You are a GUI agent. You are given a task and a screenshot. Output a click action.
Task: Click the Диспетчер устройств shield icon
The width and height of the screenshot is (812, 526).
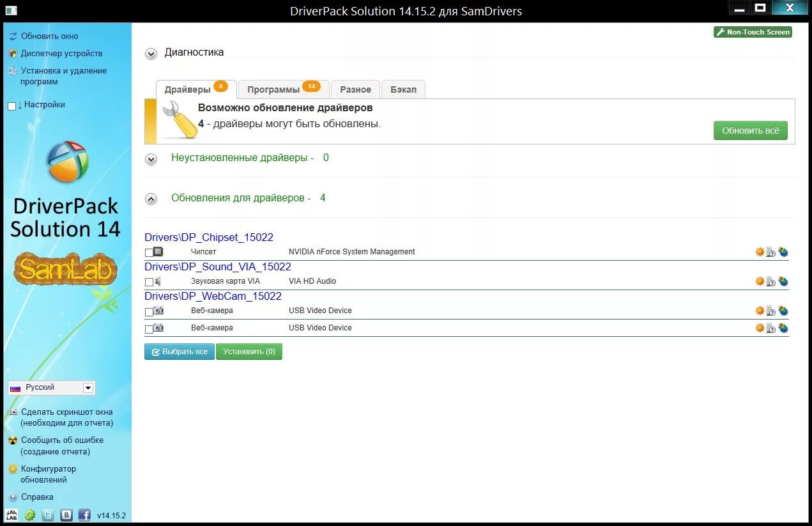point(13,54)
